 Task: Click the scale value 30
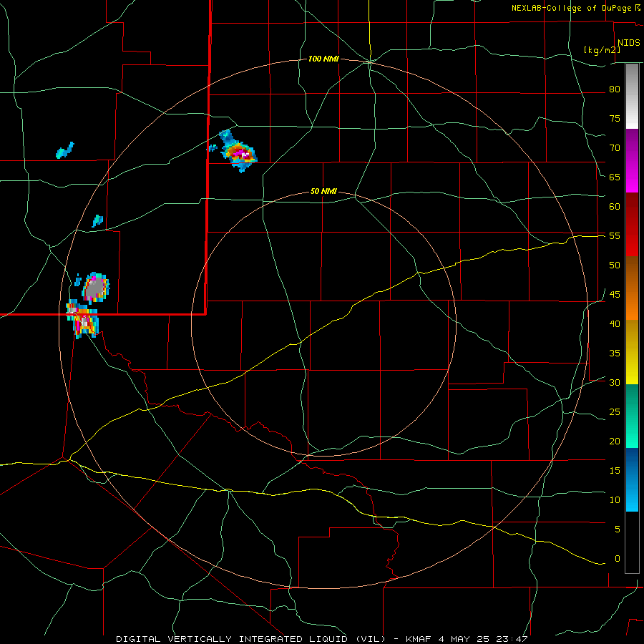click(615, 382)
